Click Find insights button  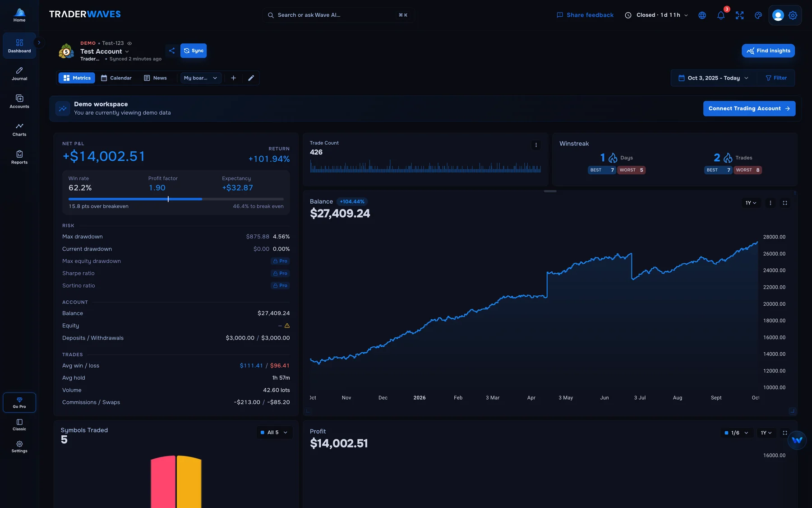pos(768,51)
